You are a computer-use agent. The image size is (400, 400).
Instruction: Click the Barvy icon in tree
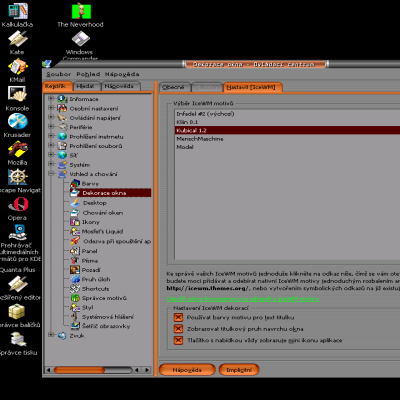75,183
